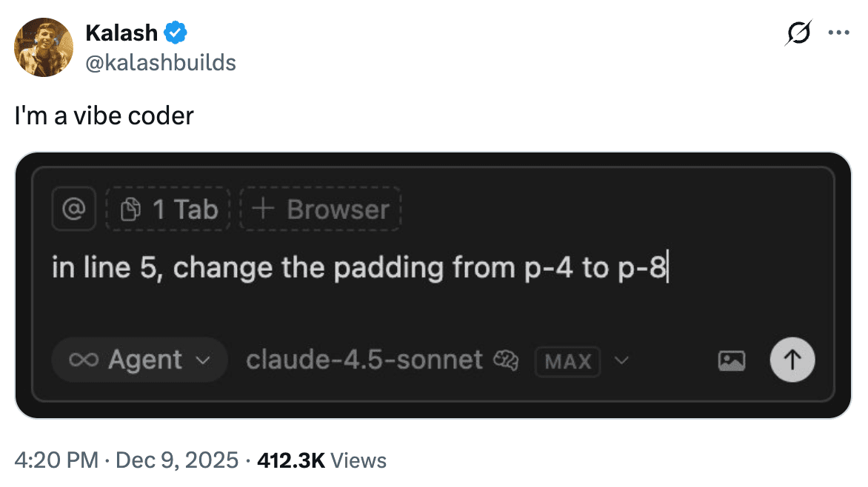Click the blue verified badge
This screenshot has width=868, height=487.
click(x=176, y=33)
